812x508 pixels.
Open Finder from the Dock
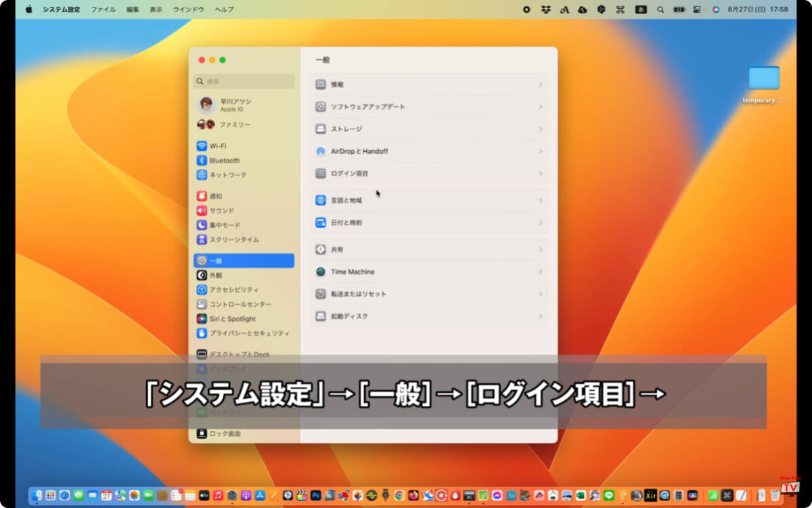[37, 495]
